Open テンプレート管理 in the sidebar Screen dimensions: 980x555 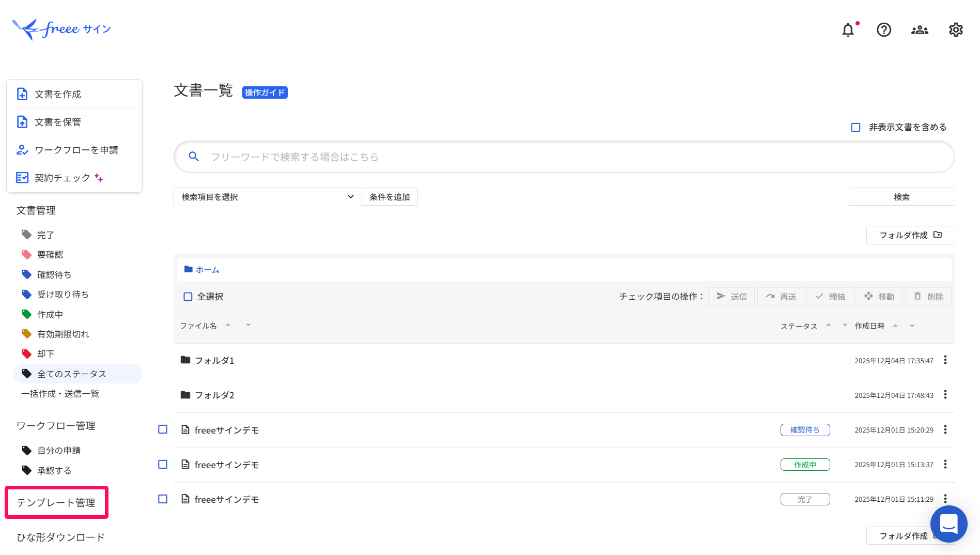(x=56, y=503)
